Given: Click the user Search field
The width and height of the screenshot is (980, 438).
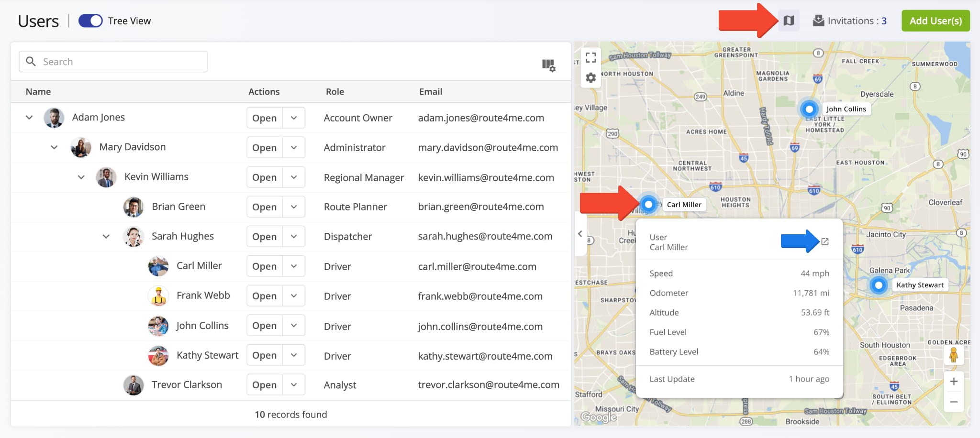Looking at the screenshot, I should tap(113, 62).
